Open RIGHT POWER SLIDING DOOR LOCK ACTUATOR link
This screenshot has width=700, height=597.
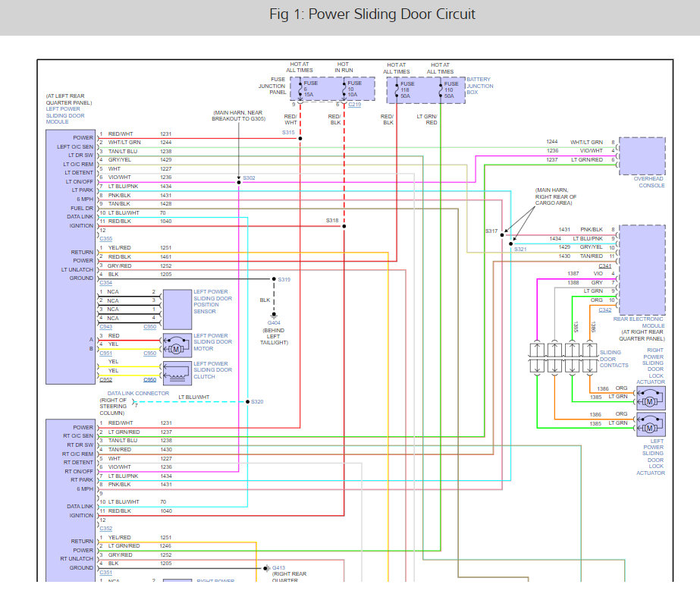(x=651, y=366)
